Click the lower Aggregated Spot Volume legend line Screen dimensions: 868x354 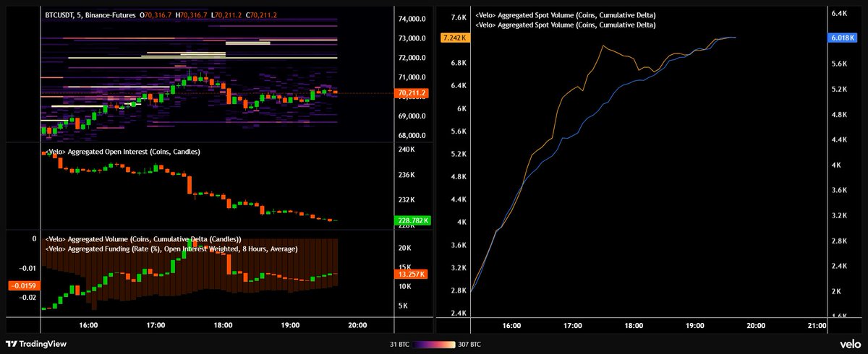(x=566, y=25)
